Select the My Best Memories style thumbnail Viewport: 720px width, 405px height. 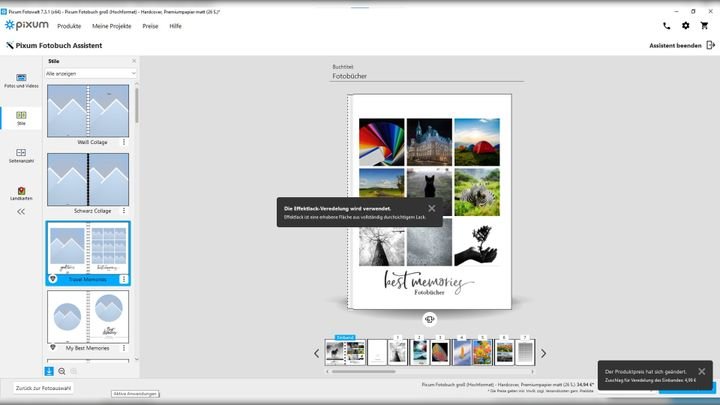(x=87, y=317)
